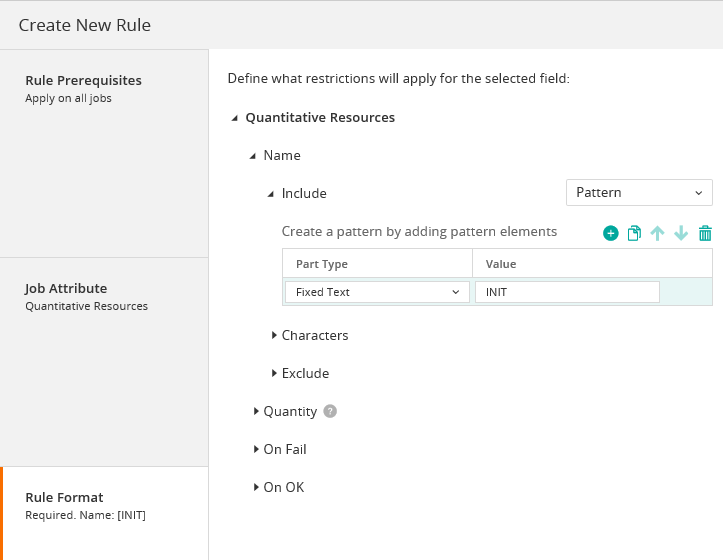Collapse the Include section
The height and width of the screenshot is (560, 723).
271,194
